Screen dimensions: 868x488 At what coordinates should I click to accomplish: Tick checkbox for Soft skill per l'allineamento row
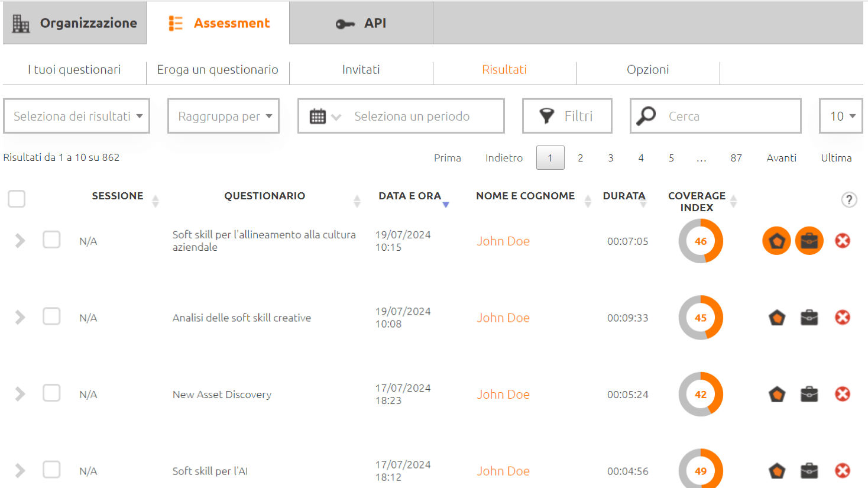click(51, 240)
